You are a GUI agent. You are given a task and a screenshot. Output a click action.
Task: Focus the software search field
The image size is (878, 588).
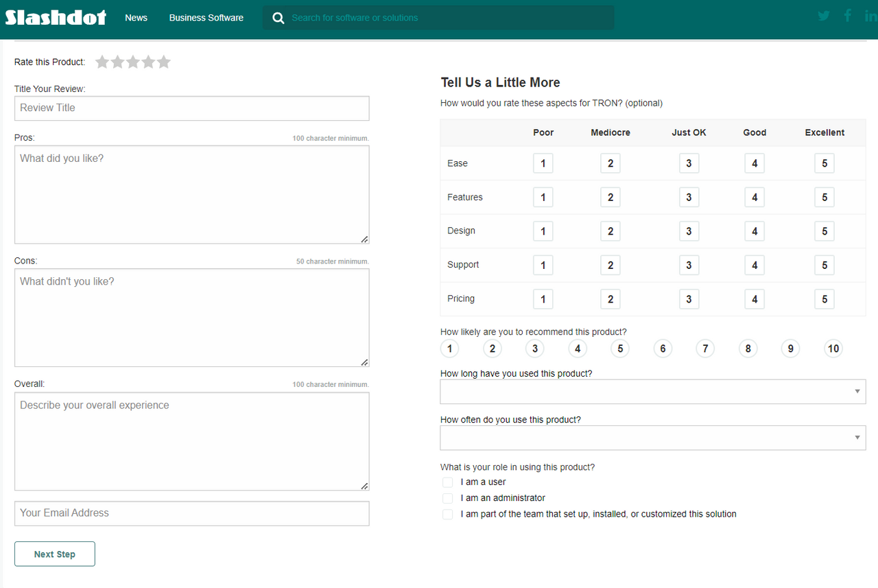point(438,18)
